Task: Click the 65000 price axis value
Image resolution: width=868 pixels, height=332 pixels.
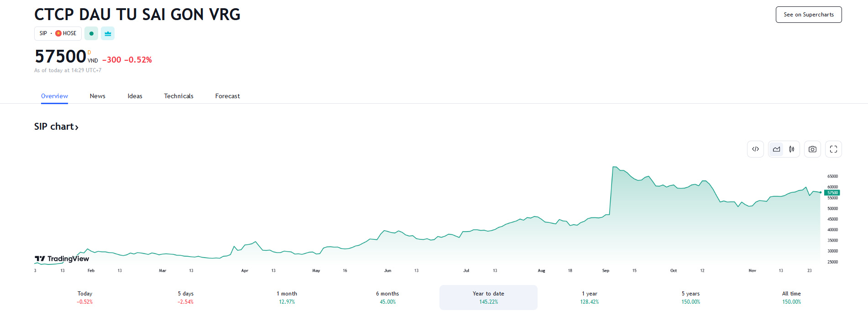Action: [x=832, y=176]
